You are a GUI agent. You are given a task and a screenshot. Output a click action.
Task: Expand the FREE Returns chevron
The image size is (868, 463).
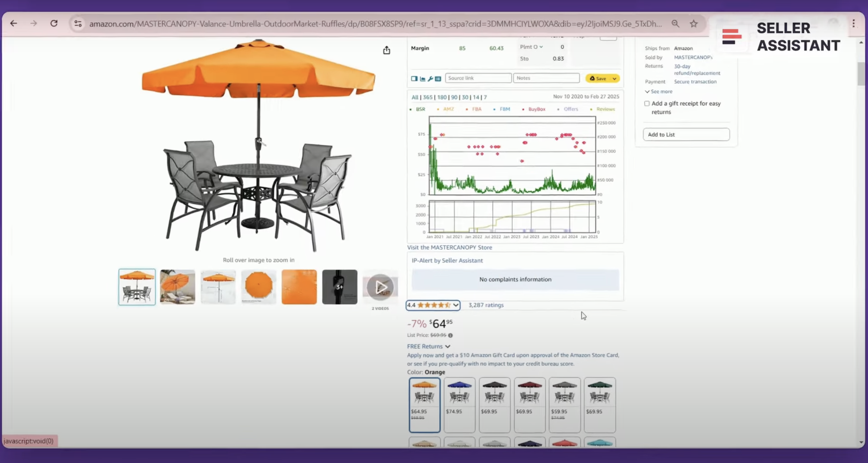[447, 346]
